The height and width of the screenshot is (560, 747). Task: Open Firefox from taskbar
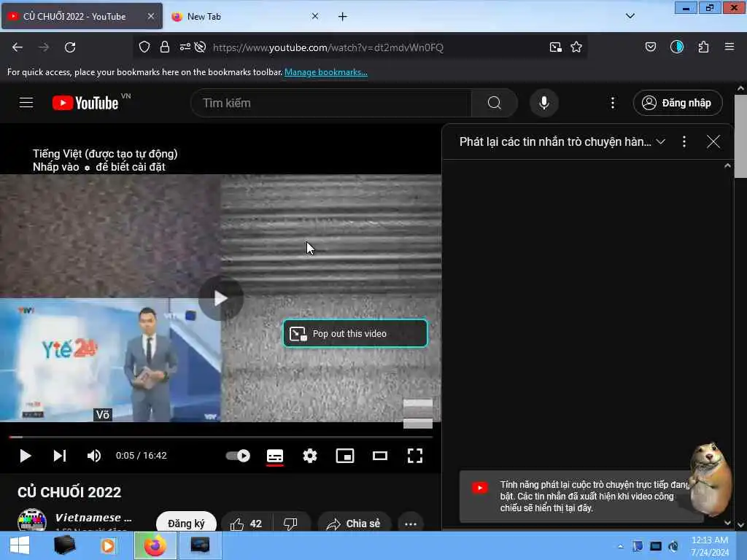[155, 545]
